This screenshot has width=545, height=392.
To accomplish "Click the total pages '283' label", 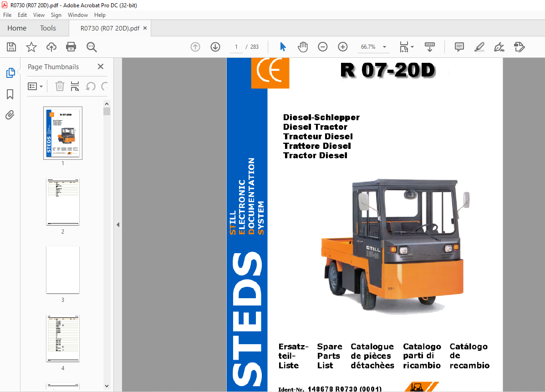I will pyautogui.click(x=255, y=47).
